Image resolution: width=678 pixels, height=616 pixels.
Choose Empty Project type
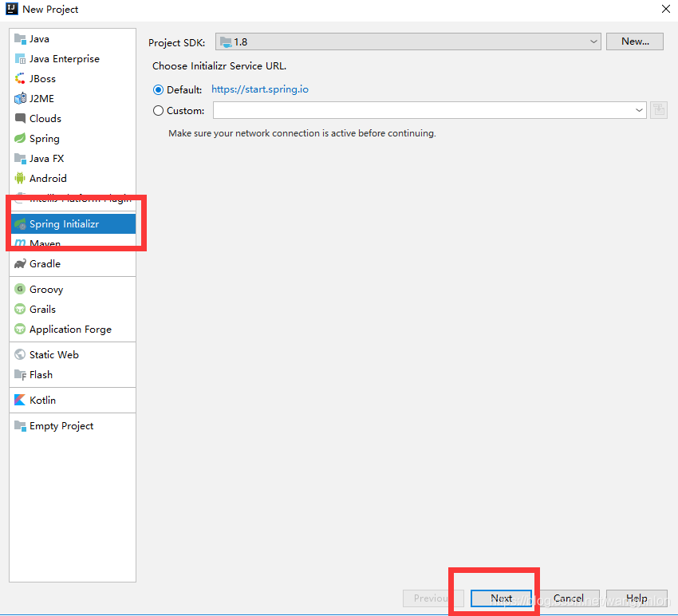[x=73, y=425]
